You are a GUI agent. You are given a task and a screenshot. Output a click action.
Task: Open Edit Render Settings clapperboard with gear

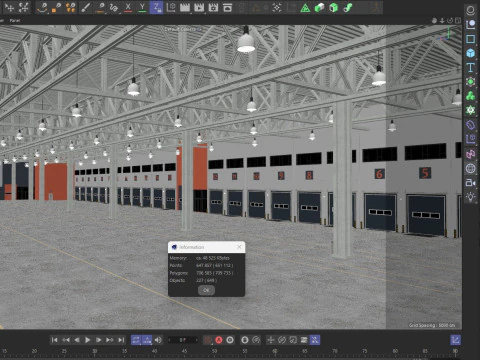pyautogui.click(x=213, y=7)
